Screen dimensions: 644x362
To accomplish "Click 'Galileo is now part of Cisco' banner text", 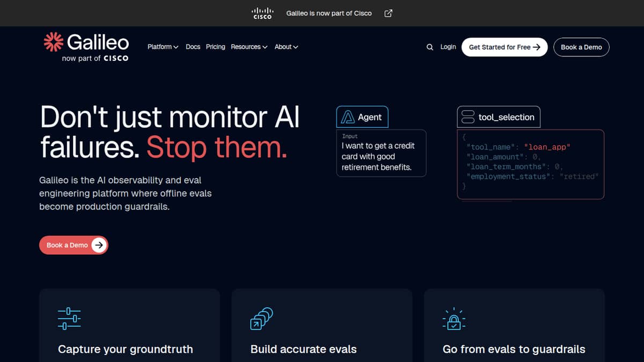I will click(329, 13).
